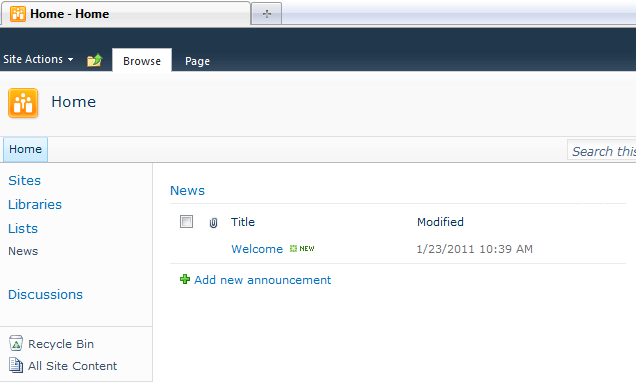Screen dimensions: 636x388
Task: Open Discussions in the sidebar
Action: 45,294
